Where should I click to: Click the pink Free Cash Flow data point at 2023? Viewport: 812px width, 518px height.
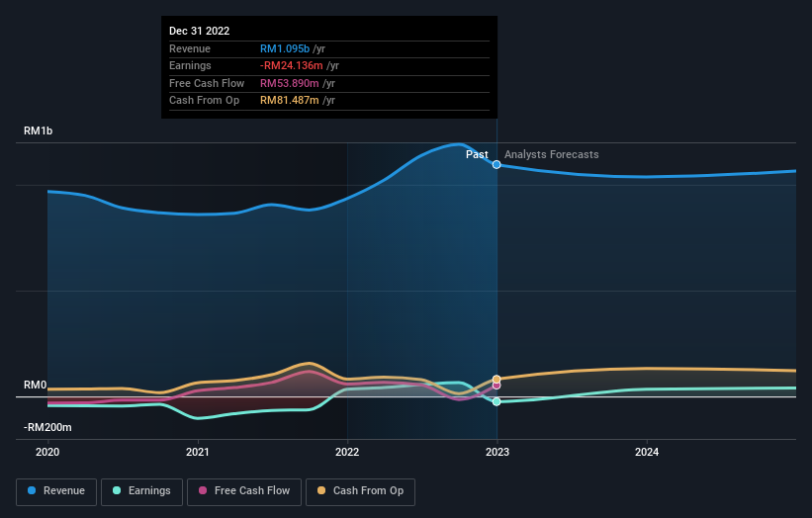[x=496, y=386]
